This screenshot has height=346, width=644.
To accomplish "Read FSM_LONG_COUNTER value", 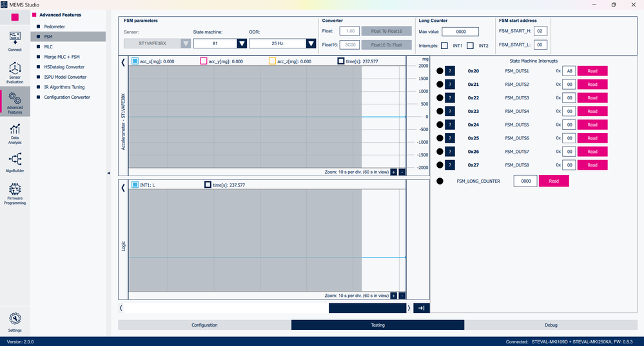I will point(554,181).
